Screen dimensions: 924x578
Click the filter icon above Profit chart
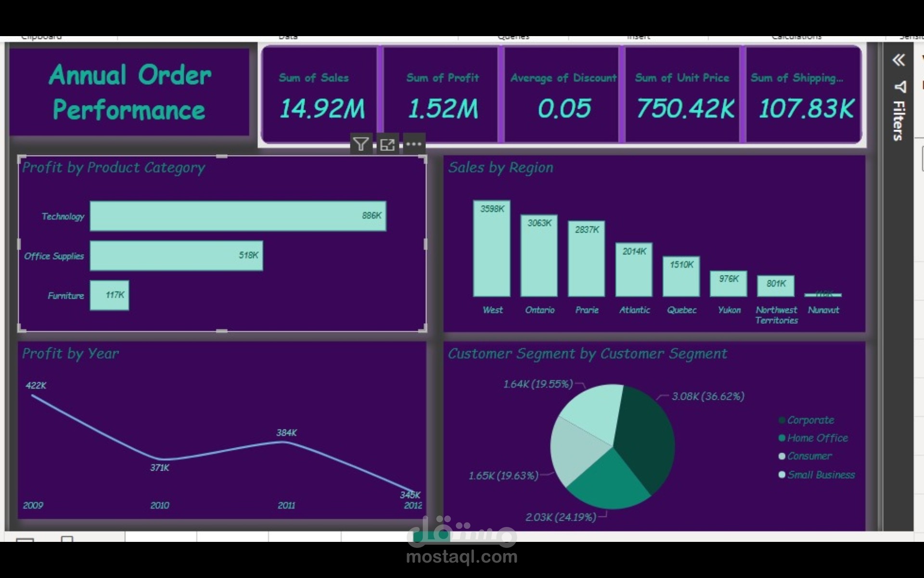360,144
